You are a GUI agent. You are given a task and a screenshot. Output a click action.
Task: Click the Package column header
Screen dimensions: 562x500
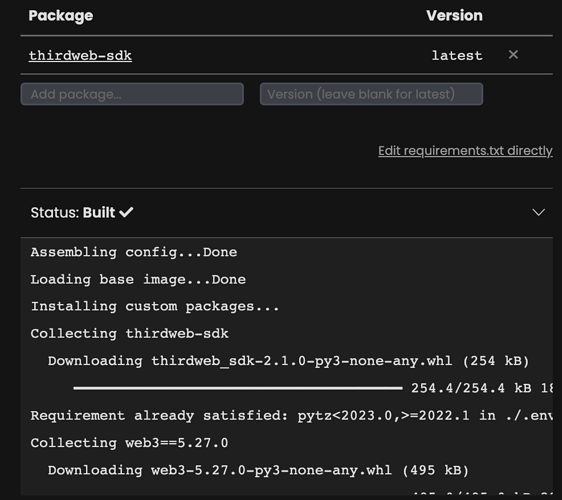coord(61,15)
